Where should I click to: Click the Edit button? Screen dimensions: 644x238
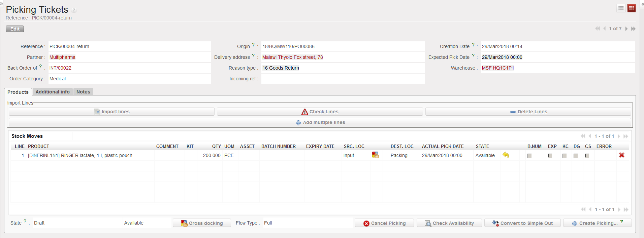15,29
